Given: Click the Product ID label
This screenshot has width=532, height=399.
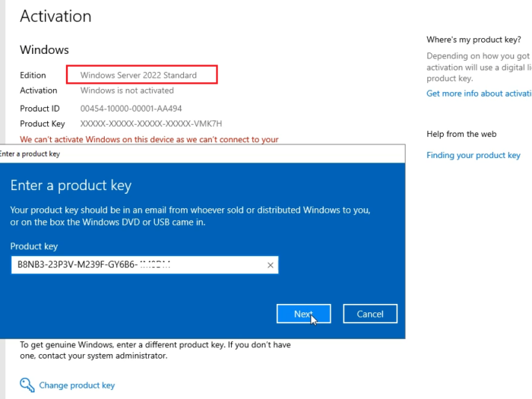Looking at the screenshot, I should (40, 109).
